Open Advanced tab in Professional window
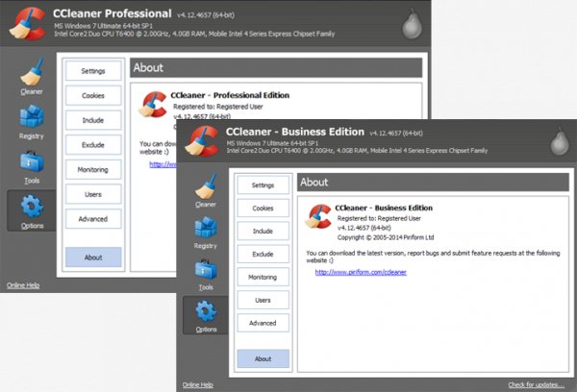The height and width of the screenshot is (392, 577). point(93,219)
